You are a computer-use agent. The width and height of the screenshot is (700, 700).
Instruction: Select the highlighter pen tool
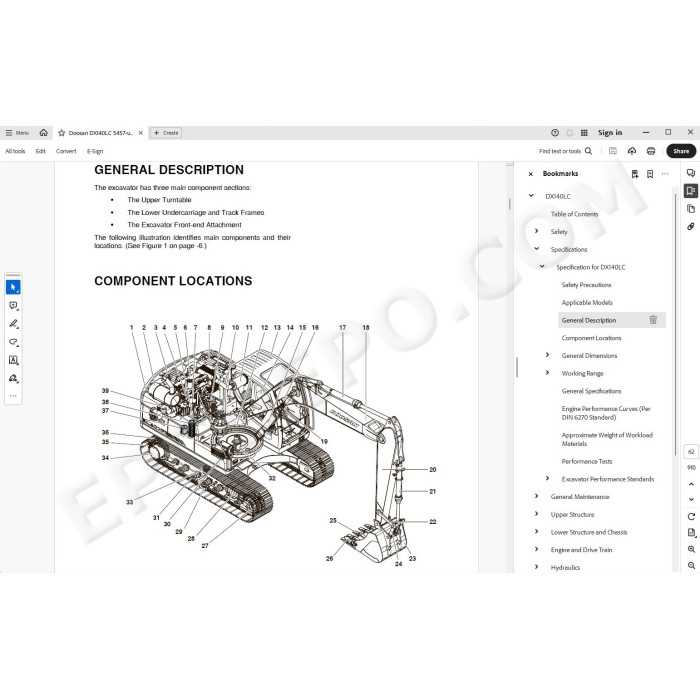(13, 324)
